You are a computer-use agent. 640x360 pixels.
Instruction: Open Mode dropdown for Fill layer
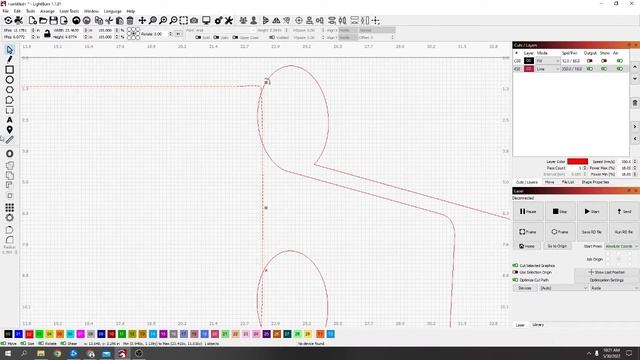point(547,61)
